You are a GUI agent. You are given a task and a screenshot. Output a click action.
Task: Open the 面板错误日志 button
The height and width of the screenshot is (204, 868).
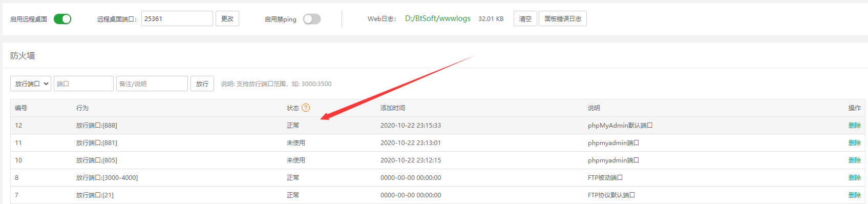[x=563, y=18]
